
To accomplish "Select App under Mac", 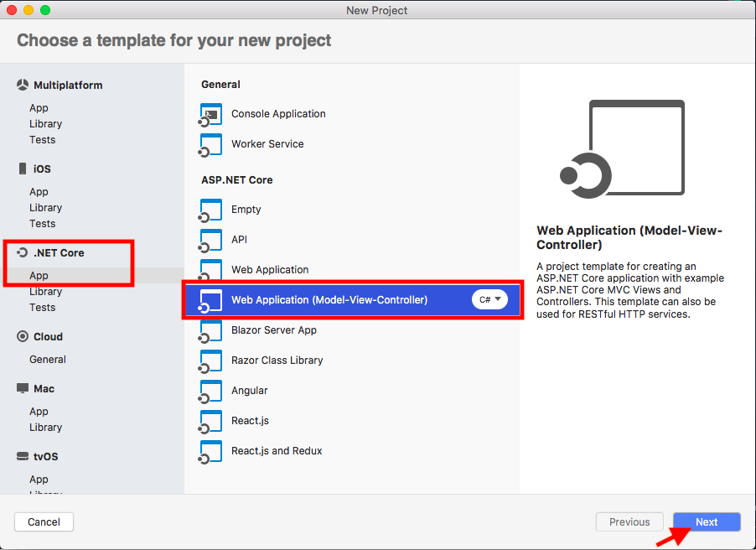I will [x=39, y=412].
